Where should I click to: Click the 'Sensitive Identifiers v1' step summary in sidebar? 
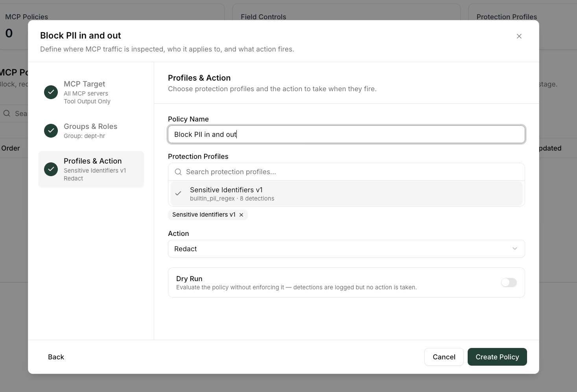tap(95, 171)
